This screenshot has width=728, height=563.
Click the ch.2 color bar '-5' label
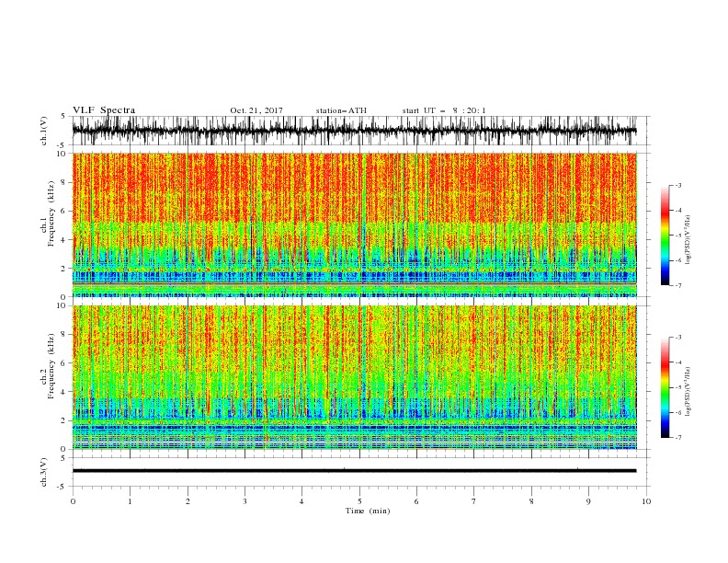677,387
